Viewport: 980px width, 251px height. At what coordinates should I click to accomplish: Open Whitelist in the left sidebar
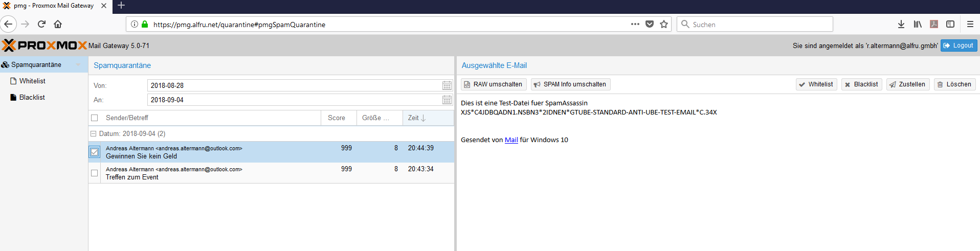(x=32, y=81)
